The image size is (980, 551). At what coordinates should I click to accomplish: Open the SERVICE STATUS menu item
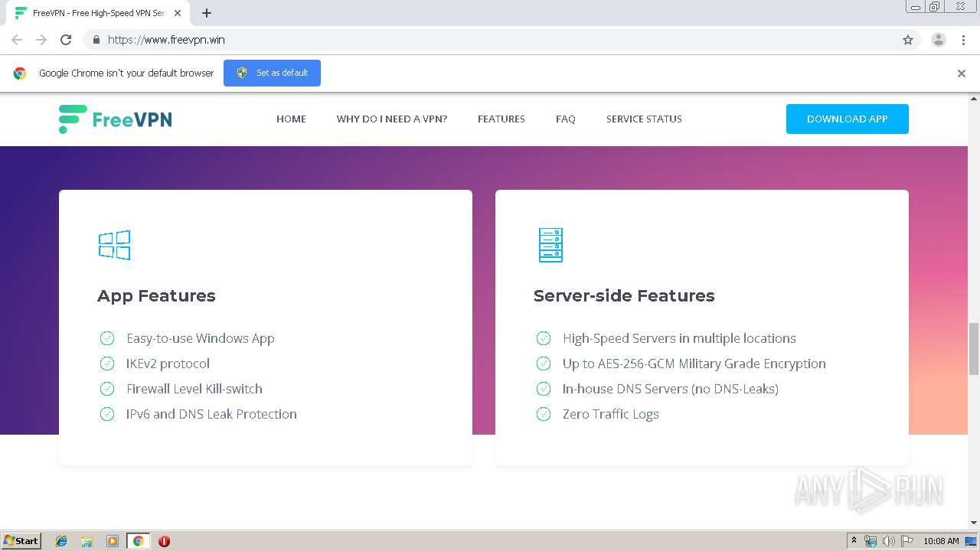click(644, 119)
